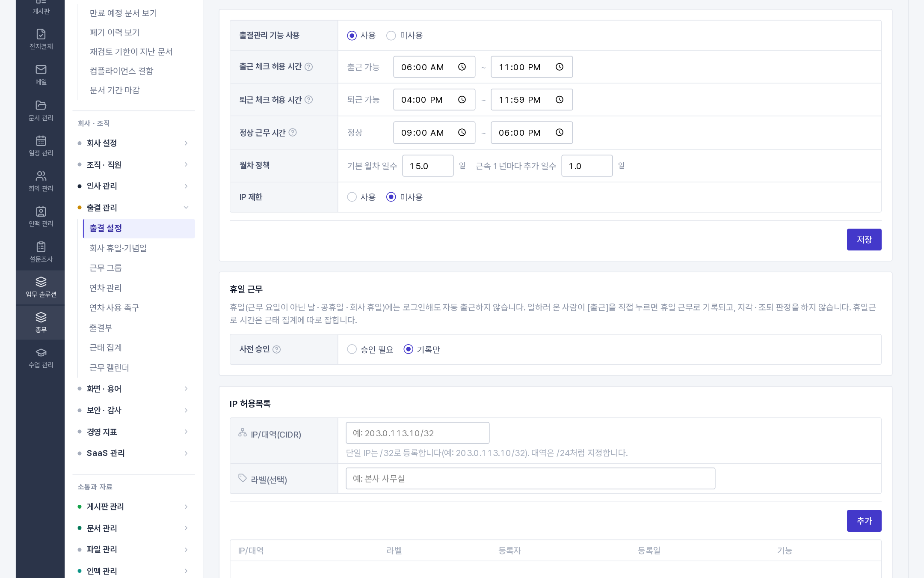Click the 라벨(선택) input field
The image size is (924, 578).
click(x=530, y=479)
